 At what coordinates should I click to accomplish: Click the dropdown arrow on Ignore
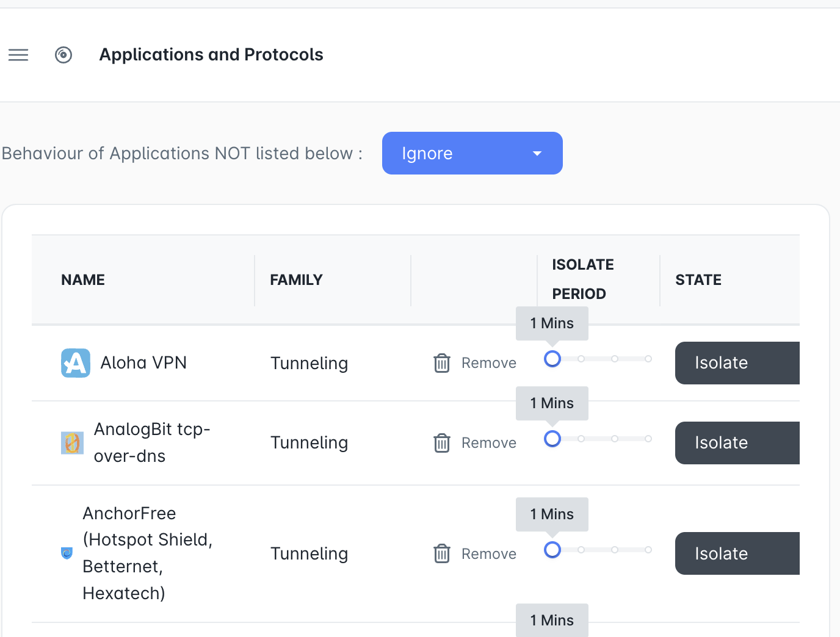[x=537, y=153]
